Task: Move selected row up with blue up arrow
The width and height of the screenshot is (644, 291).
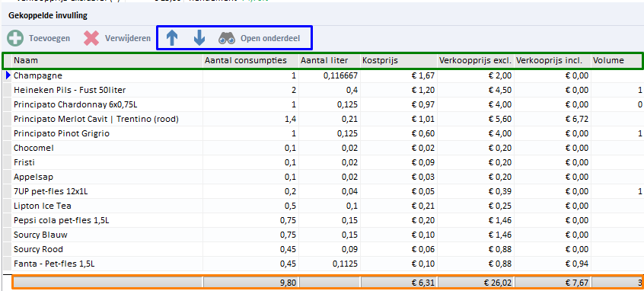Action: (x=172, y=38)
